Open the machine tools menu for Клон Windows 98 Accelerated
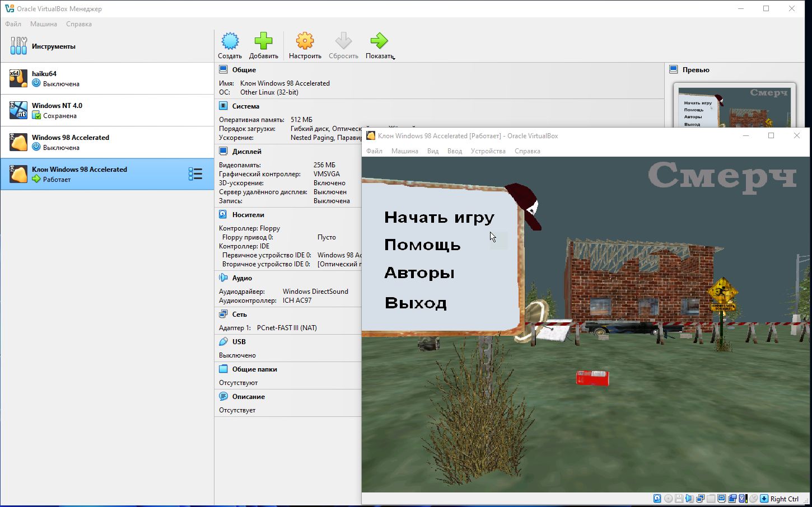The image size is (812, 507). coord(195,174)
